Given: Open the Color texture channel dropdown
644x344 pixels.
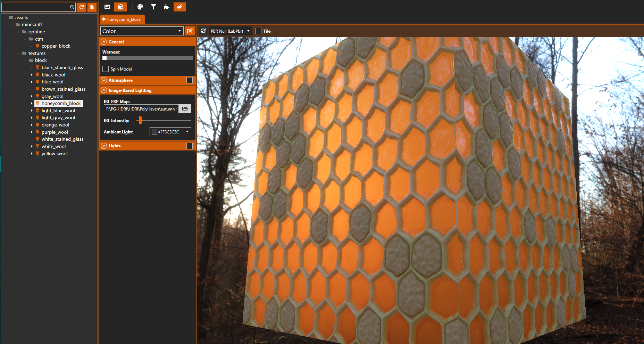Looking at the screenshot, I should point(142,31).
